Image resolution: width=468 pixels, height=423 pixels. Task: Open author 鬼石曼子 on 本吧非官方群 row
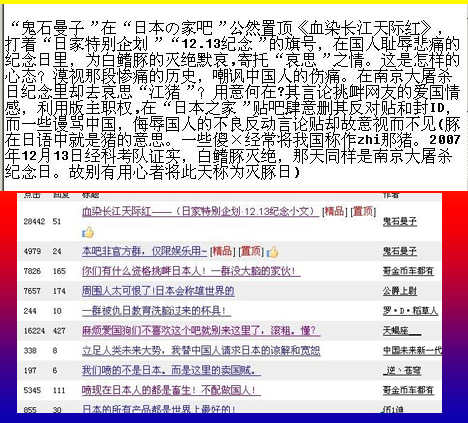[x=400, y=251]
